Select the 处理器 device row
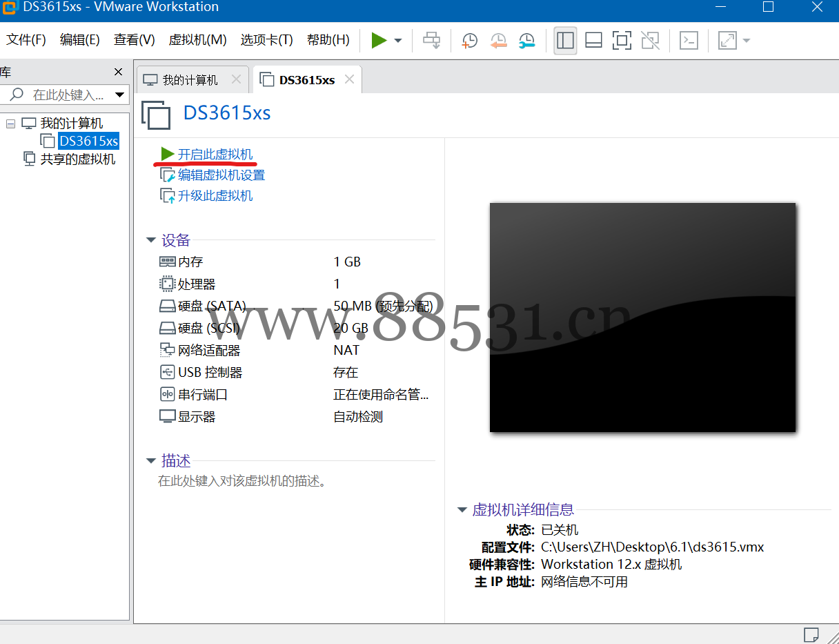 click(297, 284)
